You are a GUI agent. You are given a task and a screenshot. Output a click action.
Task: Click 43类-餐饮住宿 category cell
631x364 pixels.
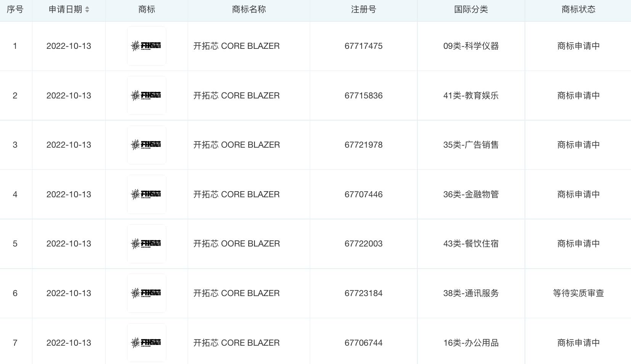[471, 243]
